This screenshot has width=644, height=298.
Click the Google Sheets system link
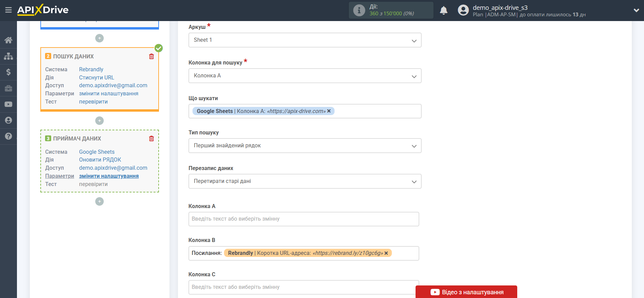pos(97,152)
